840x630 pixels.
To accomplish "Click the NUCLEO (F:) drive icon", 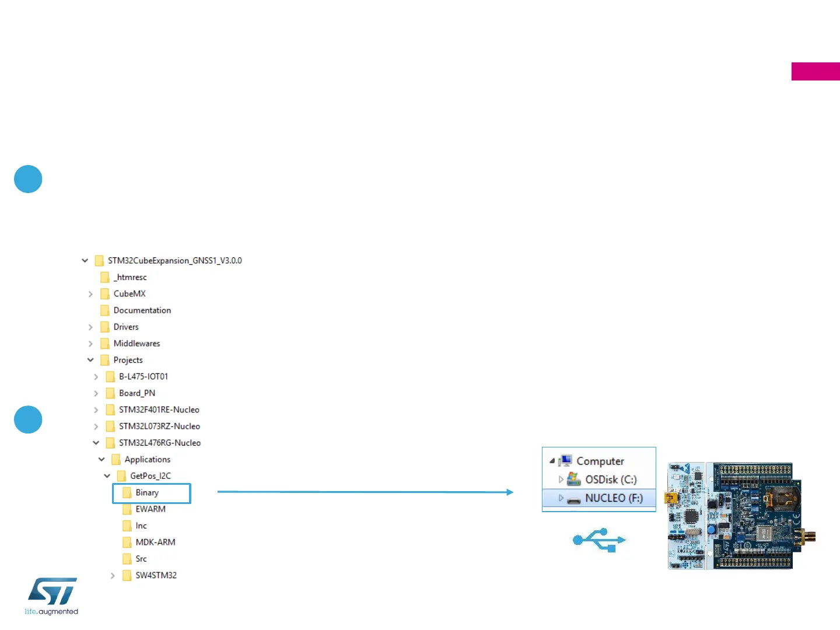I will pyautogui.click(x=574, y=499).
